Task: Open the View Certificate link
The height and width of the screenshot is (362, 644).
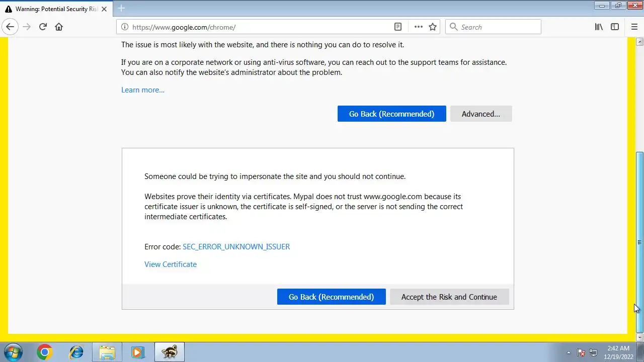Action: point(171,264)
